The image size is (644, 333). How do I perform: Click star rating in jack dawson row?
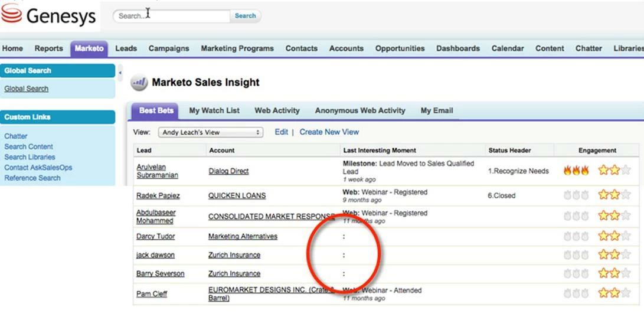[614, 255]
